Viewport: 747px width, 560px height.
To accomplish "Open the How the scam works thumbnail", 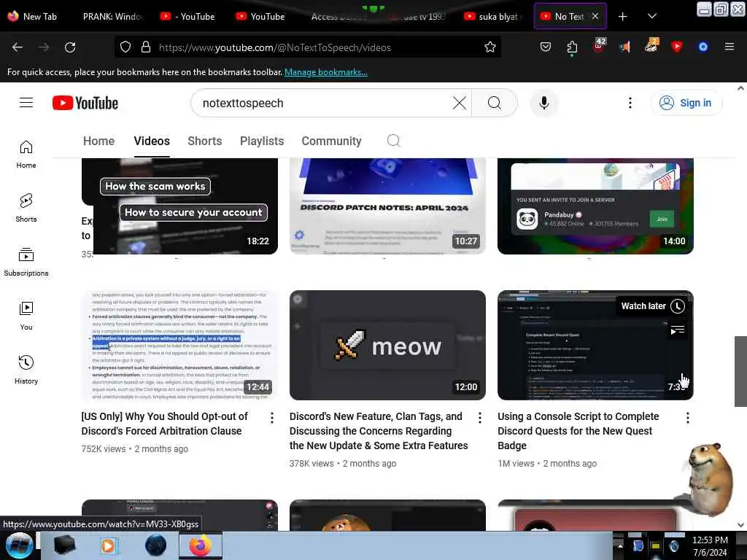I will pyautogui.click(x=179, y=206).
